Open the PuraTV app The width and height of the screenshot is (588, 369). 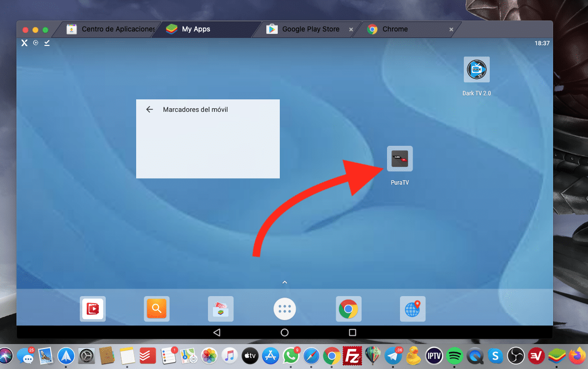[x=399, y=158]
